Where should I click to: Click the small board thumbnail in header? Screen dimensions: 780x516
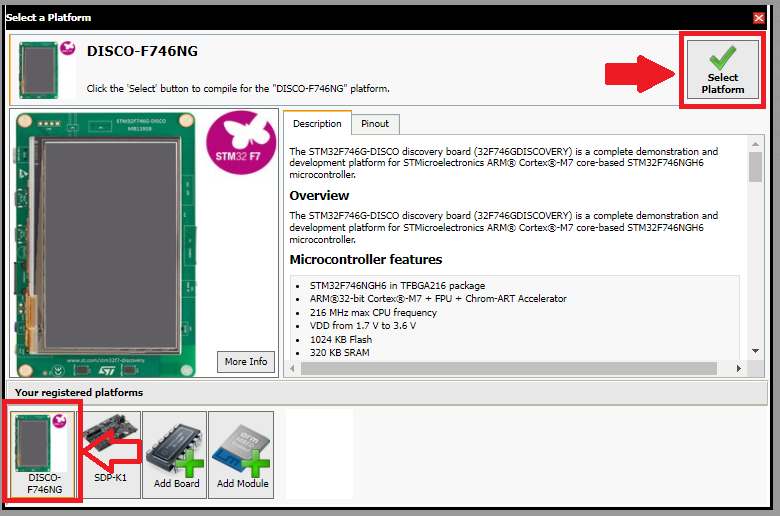(38, 70)
